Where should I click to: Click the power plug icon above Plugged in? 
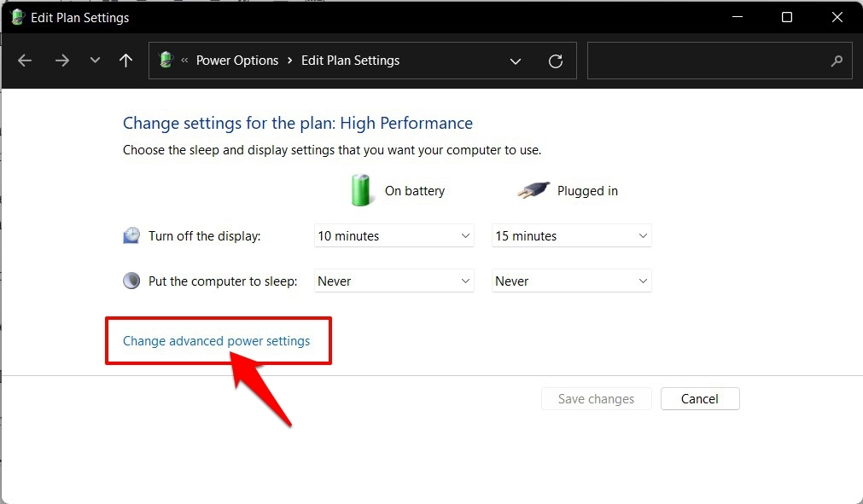pos(532,189)
